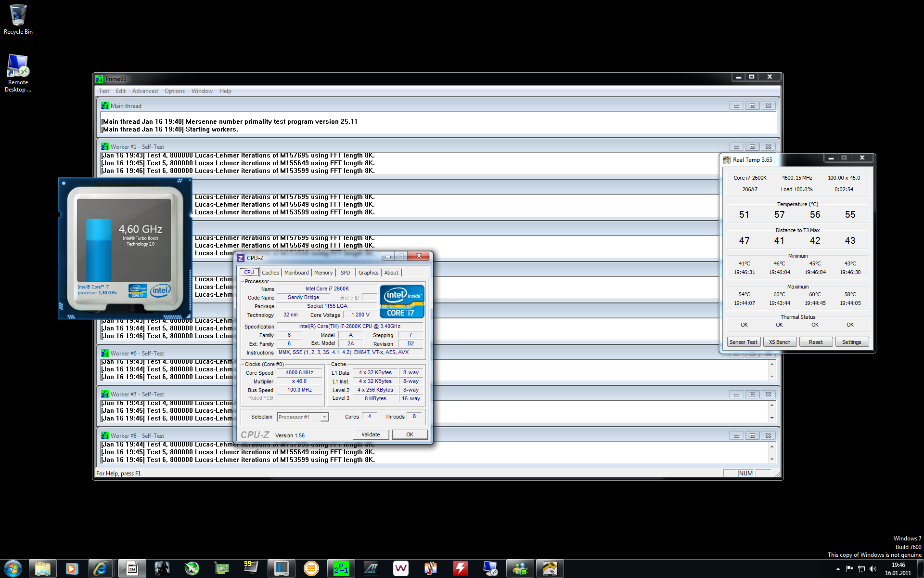Open the Action Center flag icon

849,569
